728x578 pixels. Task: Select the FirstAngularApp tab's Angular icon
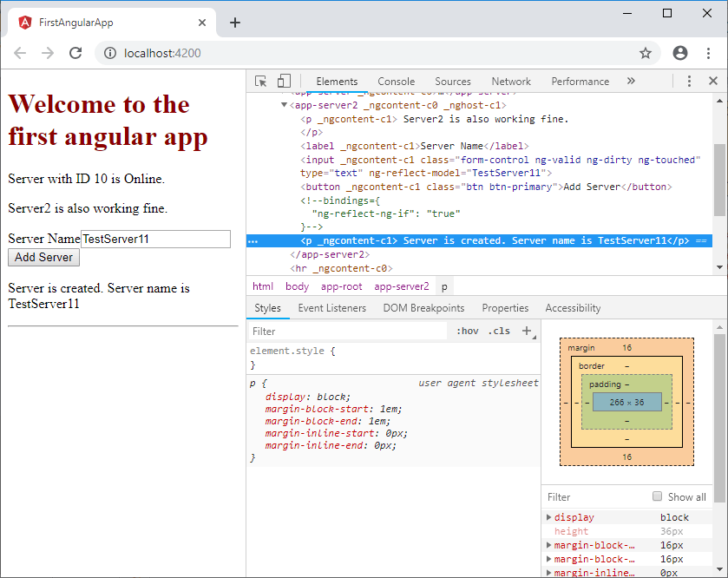(x=24, y=23)
